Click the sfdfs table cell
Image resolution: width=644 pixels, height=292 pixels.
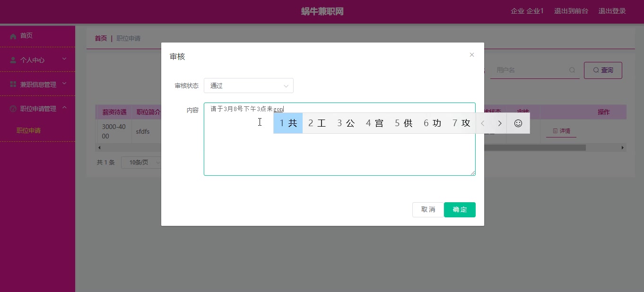pyautogui.click(x=143, y=131)
